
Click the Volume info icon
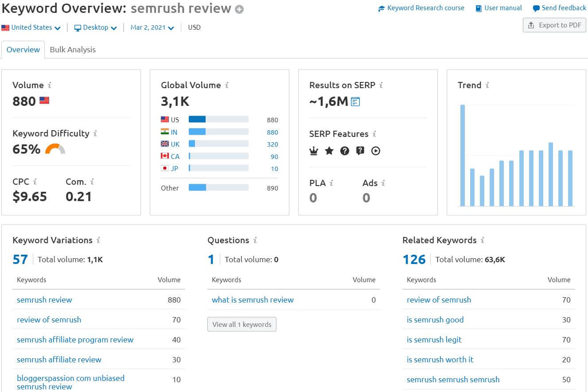click(x=50, y=85)
